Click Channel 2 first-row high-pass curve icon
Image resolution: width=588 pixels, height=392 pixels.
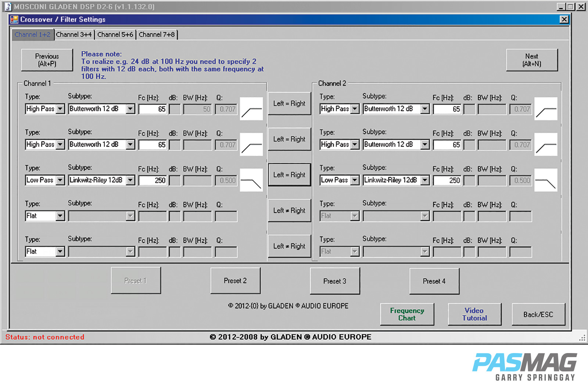click(x=546, y=109)
